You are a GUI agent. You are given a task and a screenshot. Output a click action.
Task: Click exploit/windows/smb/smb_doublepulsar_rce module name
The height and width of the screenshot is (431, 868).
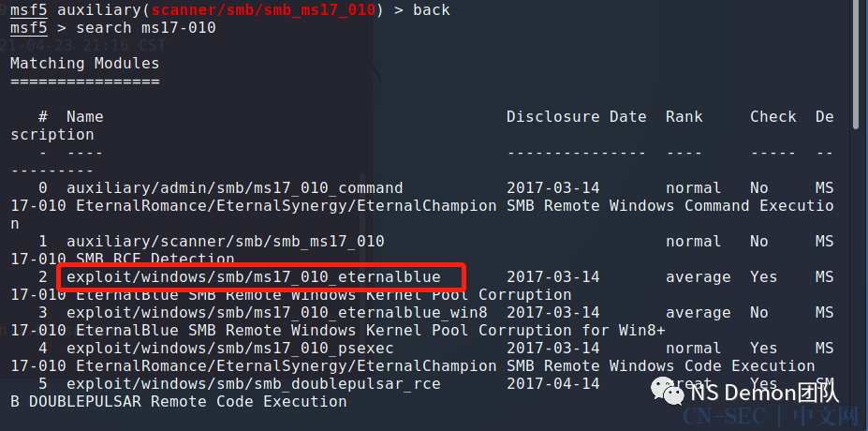pos(254,384)
